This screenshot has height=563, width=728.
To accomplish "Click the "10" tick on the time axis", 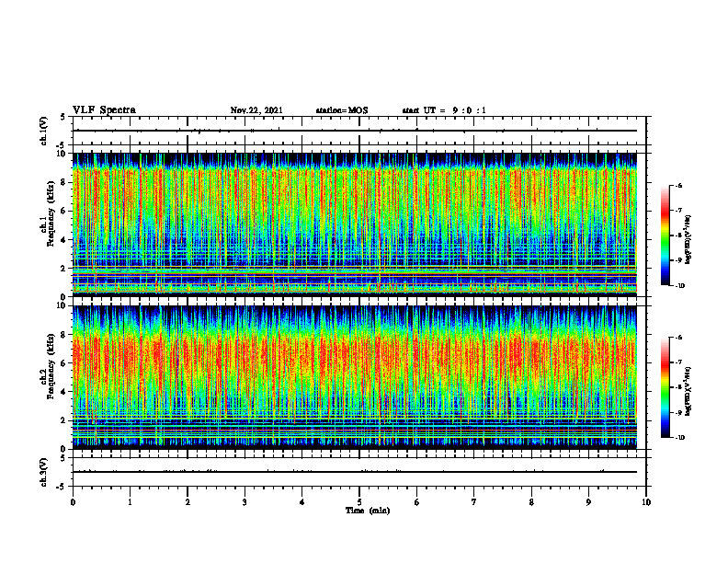I will click(646, 502).
